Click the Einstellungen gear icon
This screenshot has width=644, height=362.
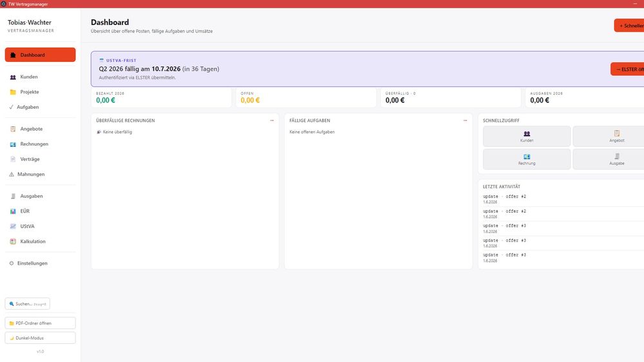tap(12, 263)
